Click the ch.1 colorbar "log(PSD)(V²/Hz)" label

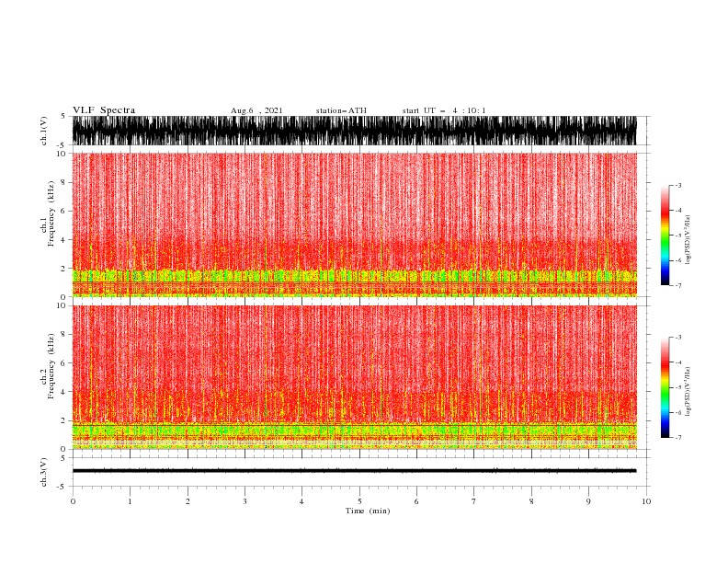pos(688,240)
